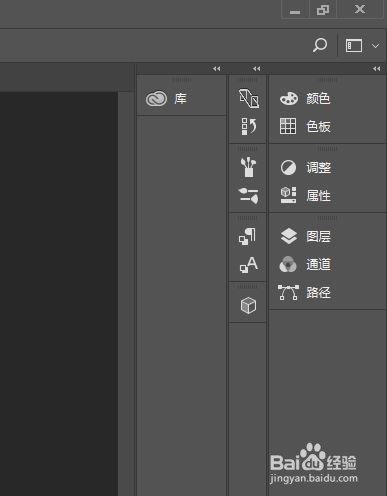Open the Brush settings panel icon
The width and height of the screenshot is (387, 496).
pyautogui.click(x=248, y=196)
